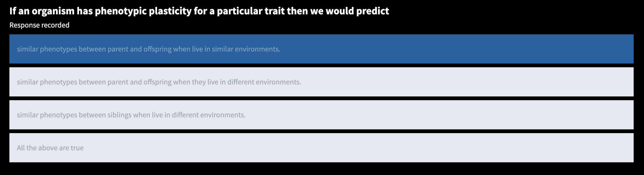This screenshot has height=175, width=644.
Task: Switch answer to the siblings option
Action: coord(322,115)
